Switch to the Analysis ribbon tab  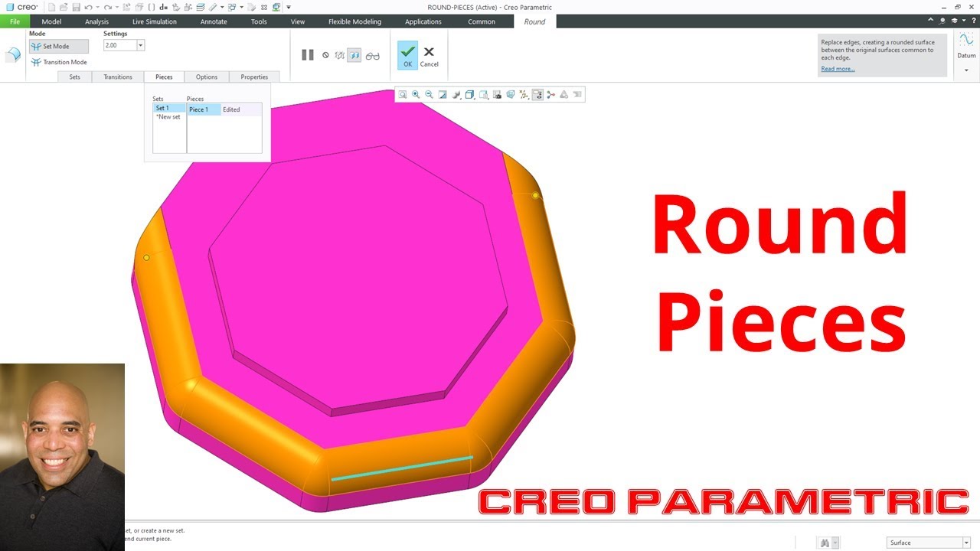(x=96, y=21)
